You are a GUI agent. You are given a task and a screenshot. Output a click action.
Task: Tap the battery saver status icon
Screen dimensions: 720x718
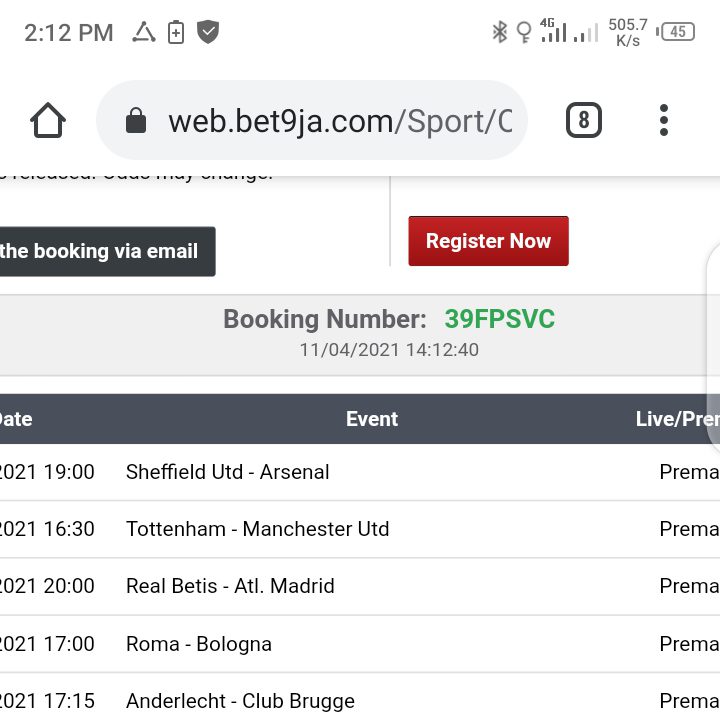point(176,32)
